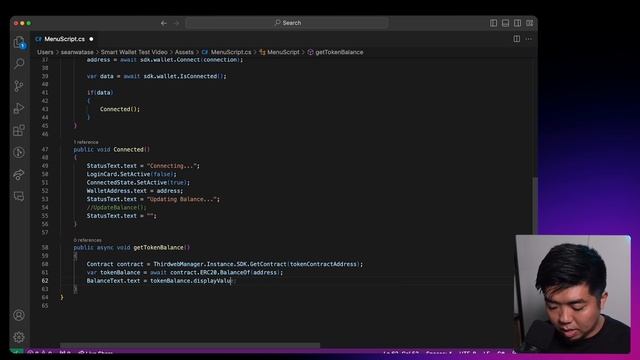The image size is (640, 360).
Task: Click line number 62 in the gutter
Action: pos(45,281)
